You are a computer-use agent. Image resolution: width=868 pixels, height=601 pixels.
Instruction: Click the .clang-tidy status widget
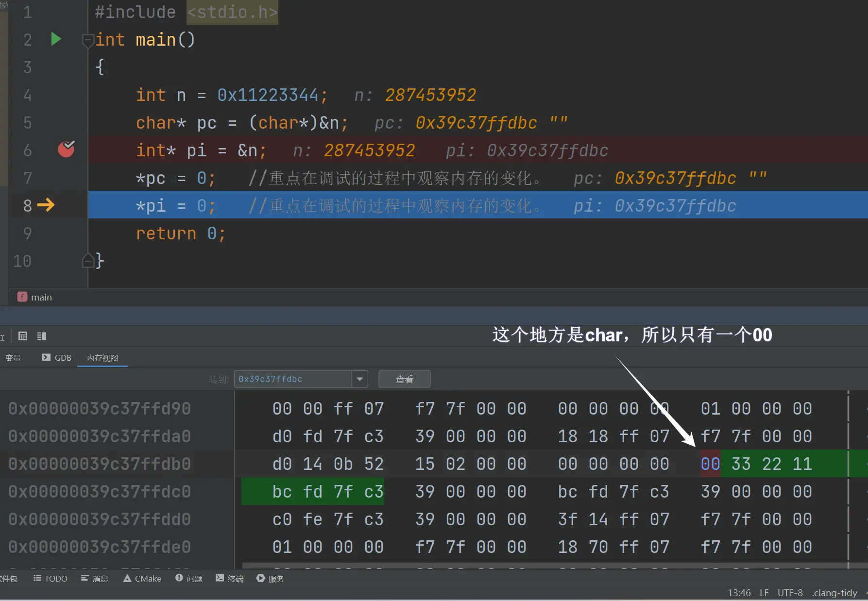click(834, 593)
